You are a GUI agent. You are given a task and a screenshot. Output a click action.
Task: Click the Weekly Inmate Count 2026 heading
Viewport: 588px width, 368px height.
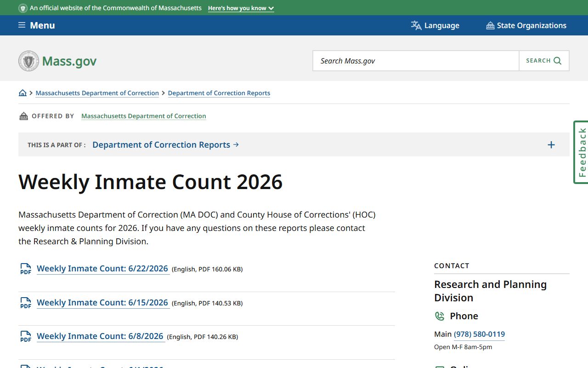[x=151, y=182]
